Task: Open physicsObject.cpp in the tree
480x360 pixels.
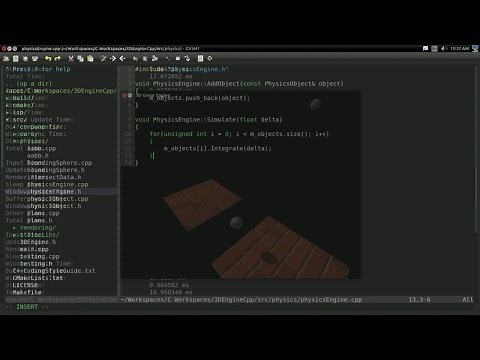Action: point(58,199)
